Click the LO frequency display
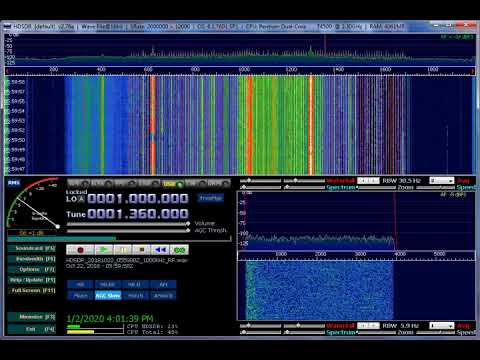Image resolution: width=480 pixels, height=360 pixels. click(138, 199)
